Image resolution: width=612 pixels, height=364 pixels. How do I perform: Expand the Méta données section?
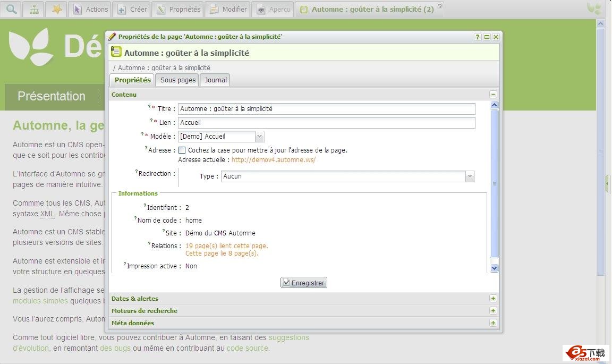(493, 323)
